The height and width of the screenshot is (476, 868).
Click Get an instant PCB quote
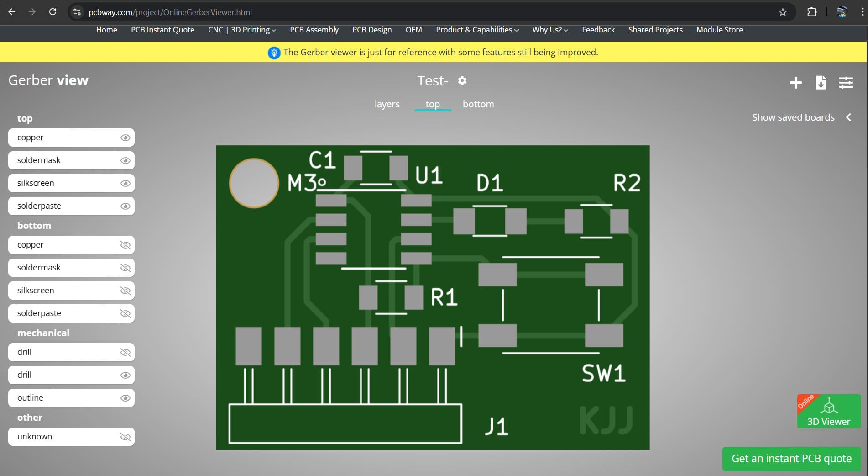tap(791, 459)
